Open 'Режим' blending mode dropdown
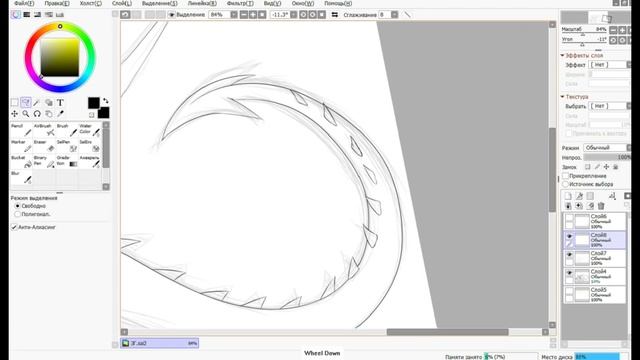This screenshot has width=640, height=360. click(x=608, y=148)
